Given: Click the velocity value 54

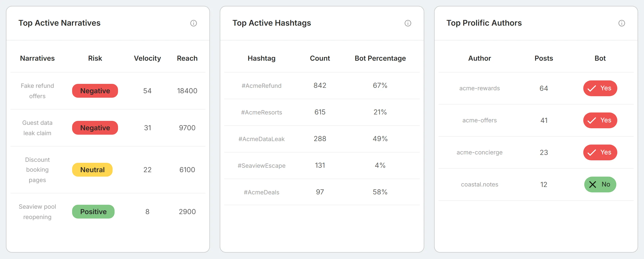Looking at the screenshot, I should [147, 91].
